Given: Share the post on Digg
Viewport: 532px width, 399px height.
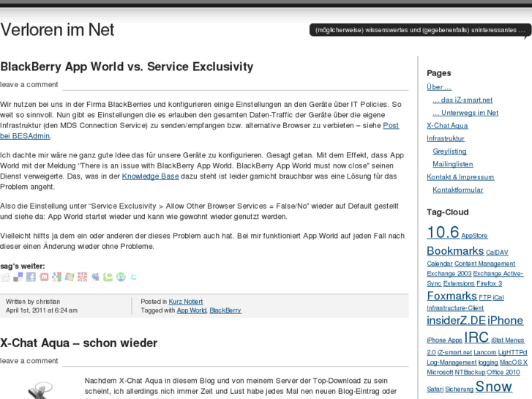Looking at the screenshot, I should point(5,277).
